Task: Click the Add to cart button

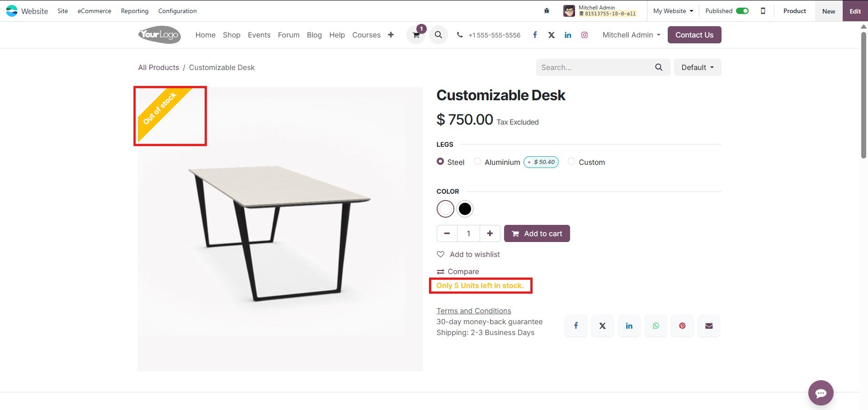Action: [537, 233]
